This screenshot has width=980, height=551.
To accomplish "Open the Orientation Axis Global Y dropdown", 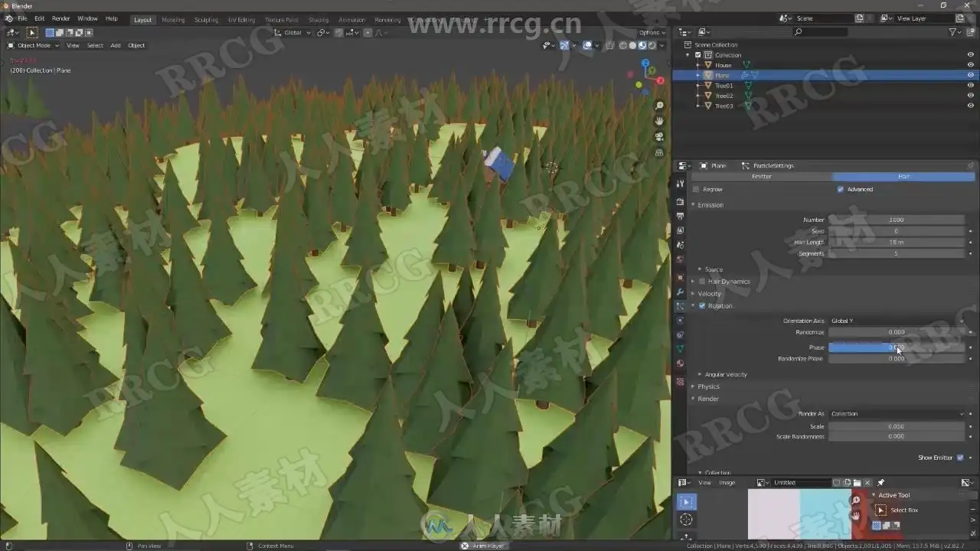I will point(897,321).
